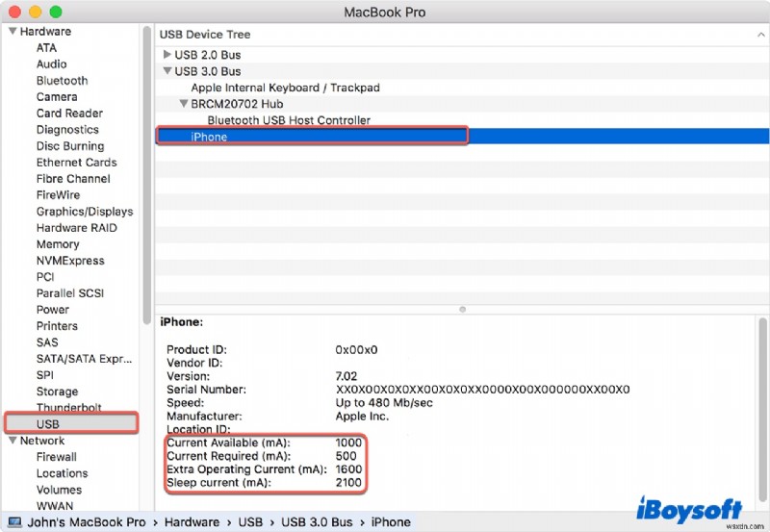The image size is (770, 532).
Task: Open Graphics/Displays in the sidebar
Action: [85, 212]
